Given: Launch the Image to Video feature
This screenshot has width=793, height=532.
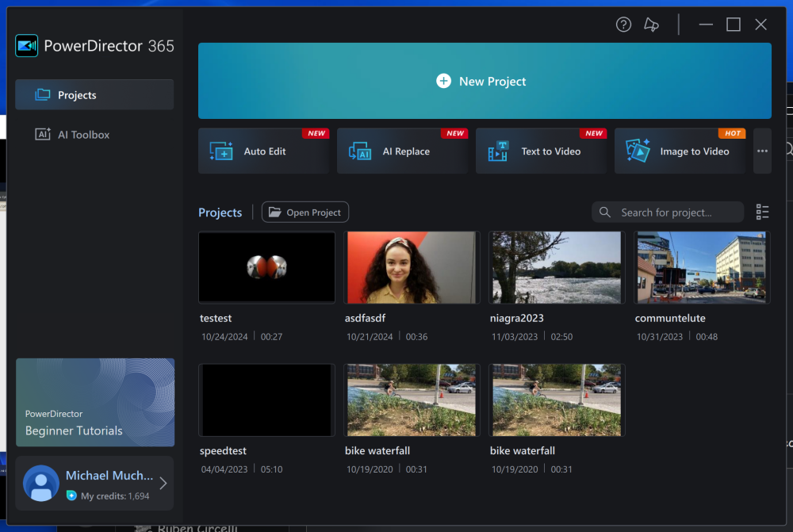Looking at the screenshot, I should pyautogui.click(x=680, y=151).
